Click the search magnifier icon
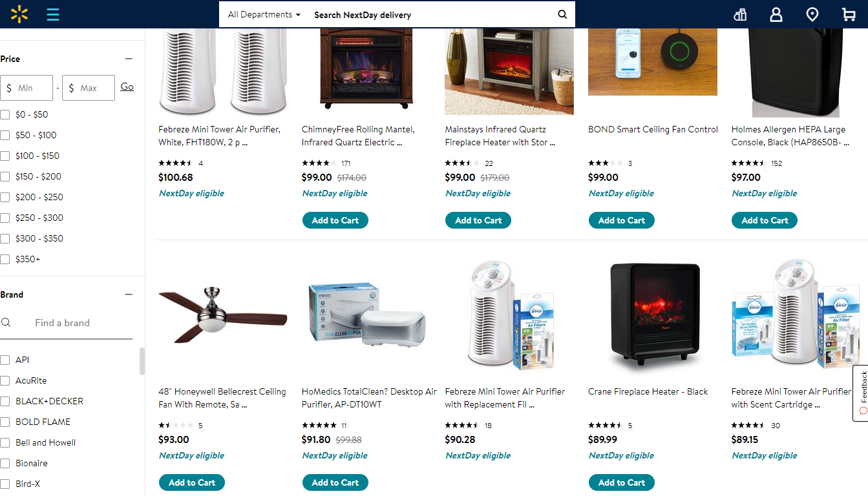 [562, 14]
